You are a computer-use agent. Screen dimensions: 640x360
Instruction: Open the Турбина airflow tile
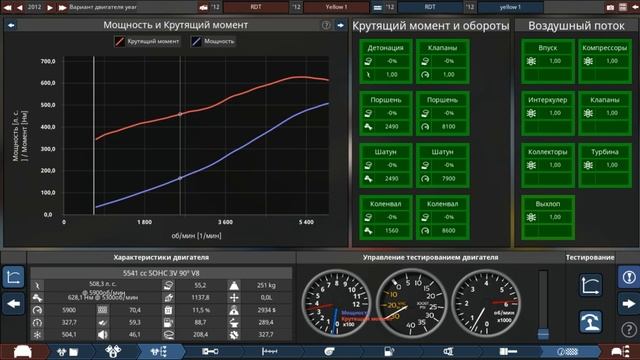coord(605,165)
